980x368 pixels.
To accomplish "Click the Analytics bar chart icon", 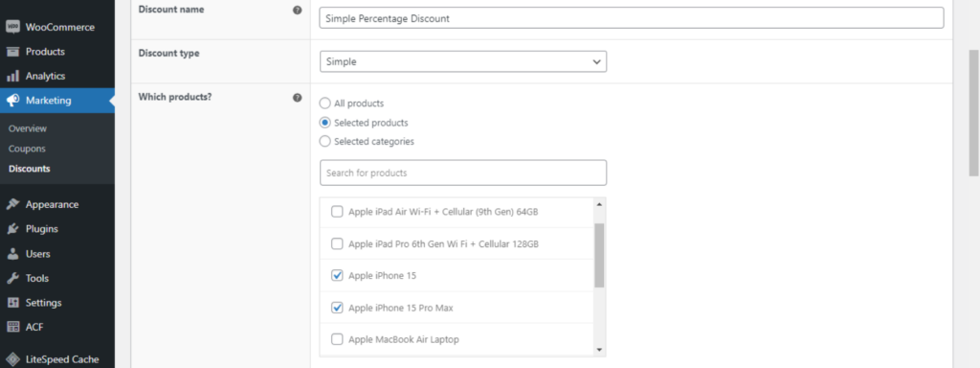I will coord(12,77).
